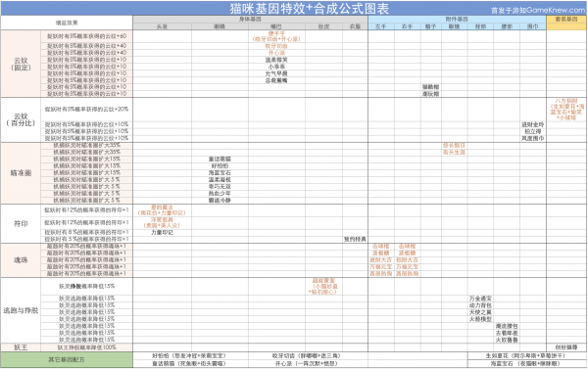Click the 瞄准圈 category cell
This screenshot has width=588, height=369.
[21, 173]
